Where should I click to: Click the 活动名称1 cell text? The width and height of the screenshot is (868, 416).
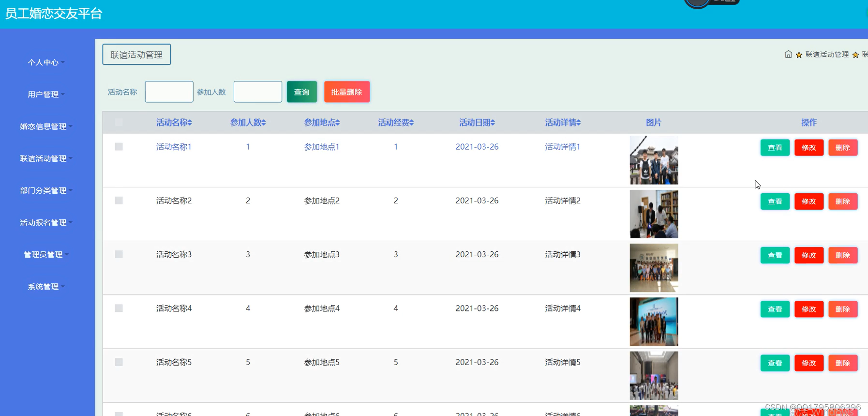pos(174,147)
